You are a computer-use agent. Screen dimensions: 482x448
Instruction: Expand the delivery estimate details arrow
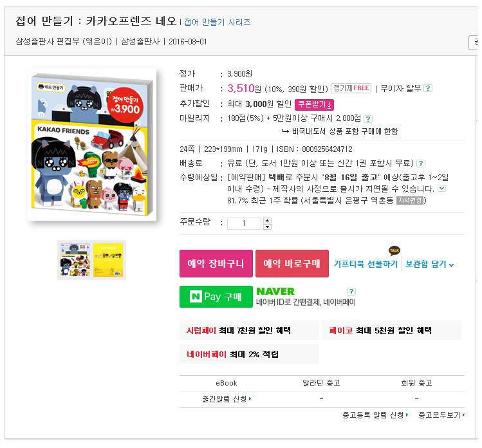[x=441, y=188]
